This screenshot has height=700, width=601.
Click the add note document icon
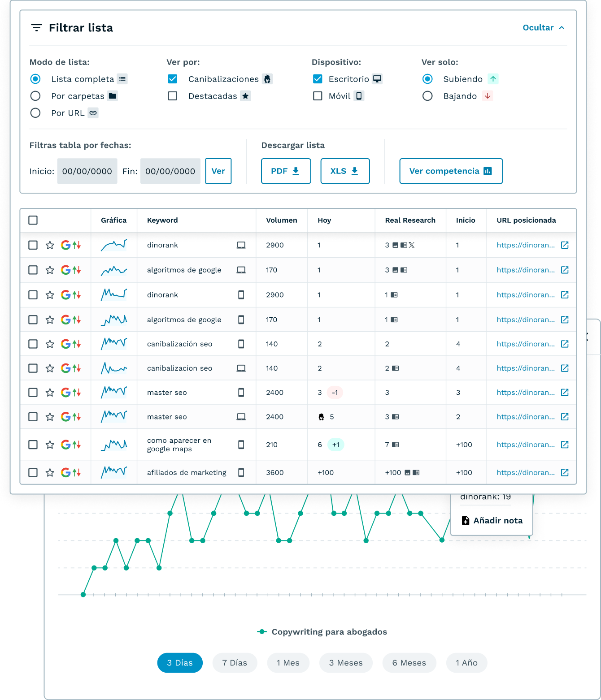(466, 520)
